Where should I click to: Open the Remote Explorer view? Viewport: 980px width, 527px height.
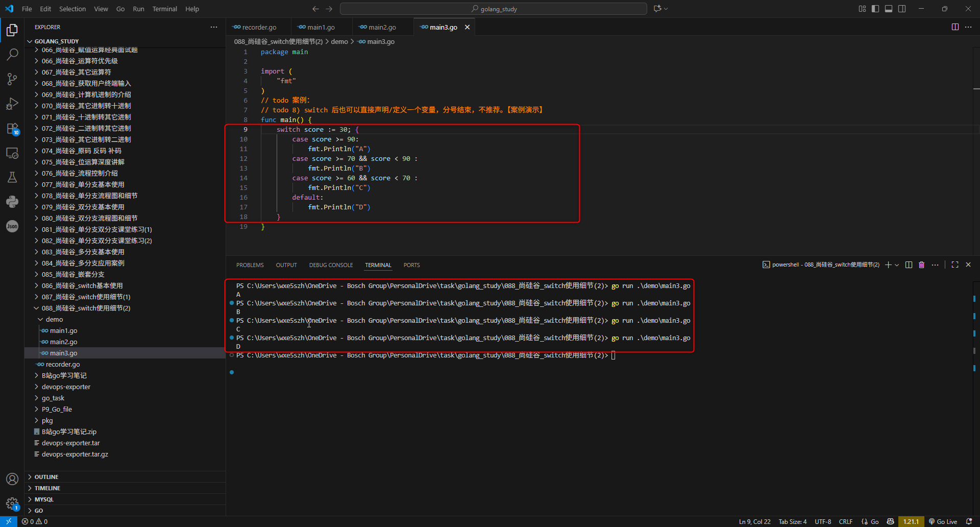click(12, 153)
